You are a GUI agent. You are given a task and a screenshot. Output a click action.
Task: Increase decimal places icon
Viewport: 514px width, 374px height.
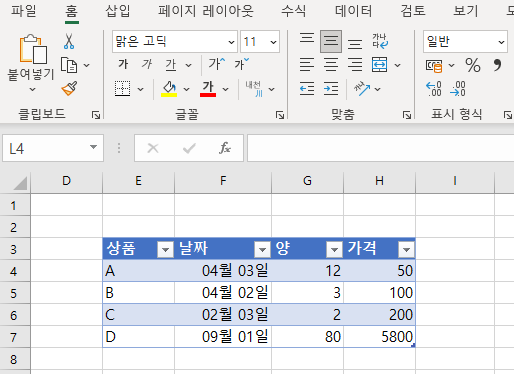434,89
